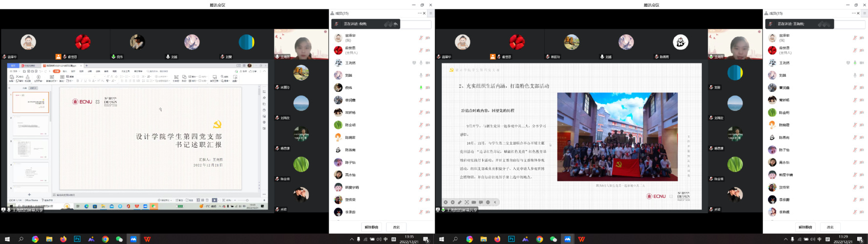This screenshot has height=244, width=868.
Task: Close the right window's members panel
Action: point(858,13)
